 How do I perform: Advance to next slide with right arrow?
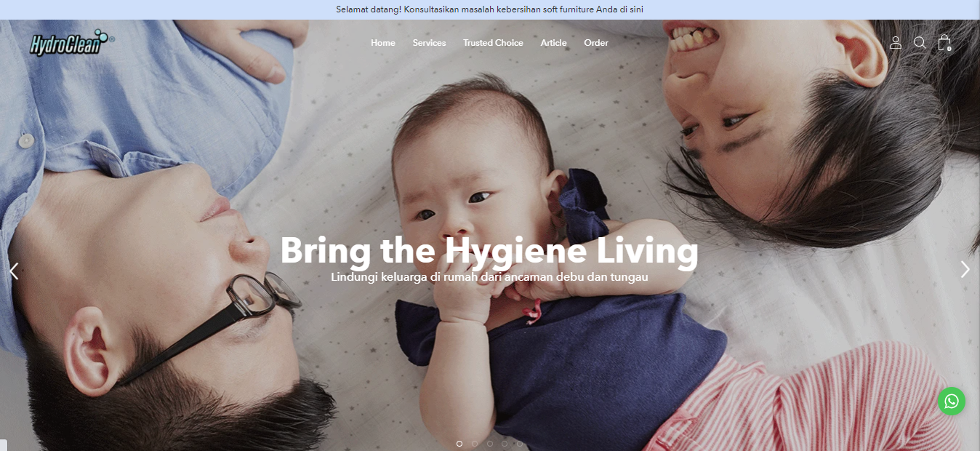tap(965, 270)
